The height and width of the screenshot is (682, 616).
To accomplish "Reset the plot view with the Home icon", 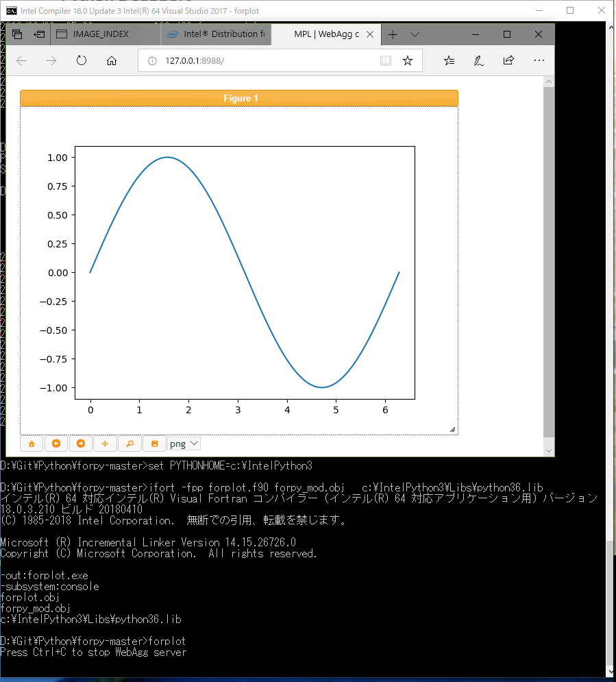I will click(x=31, y=443).
